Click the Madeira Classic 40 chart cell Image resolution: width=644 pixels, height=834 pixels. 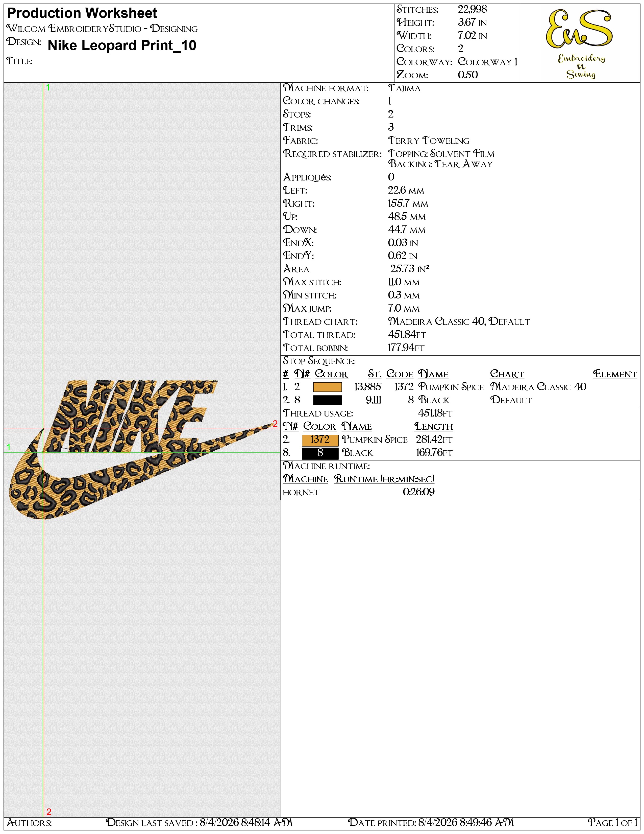538,387
